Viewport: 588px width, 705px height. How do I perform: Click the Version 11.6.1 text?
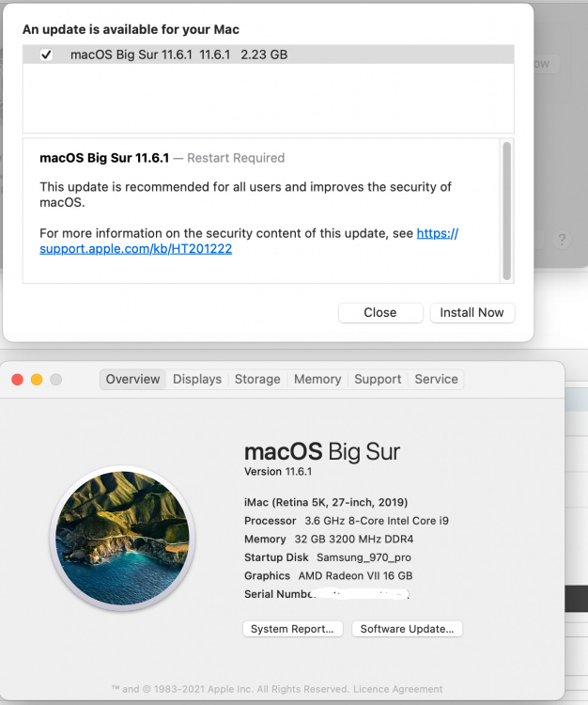click(x=278, y=471)
